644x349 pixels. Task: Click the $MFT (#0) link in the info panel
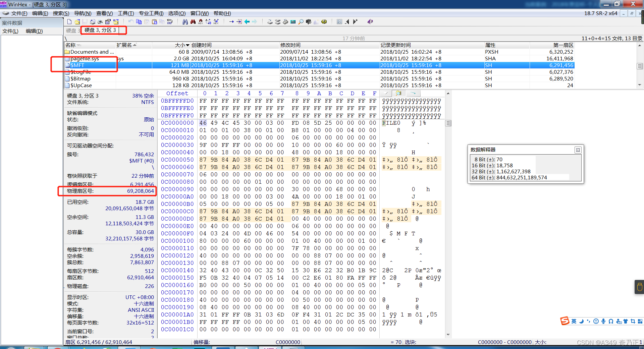coord(142,161)
